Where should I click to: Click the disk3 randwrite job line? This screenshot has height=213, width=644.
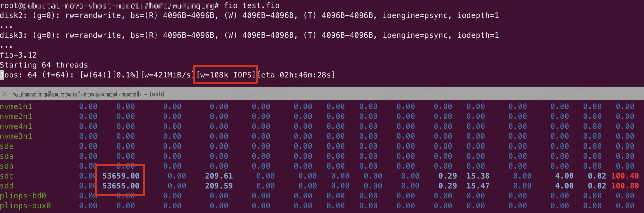pos(249,35)
